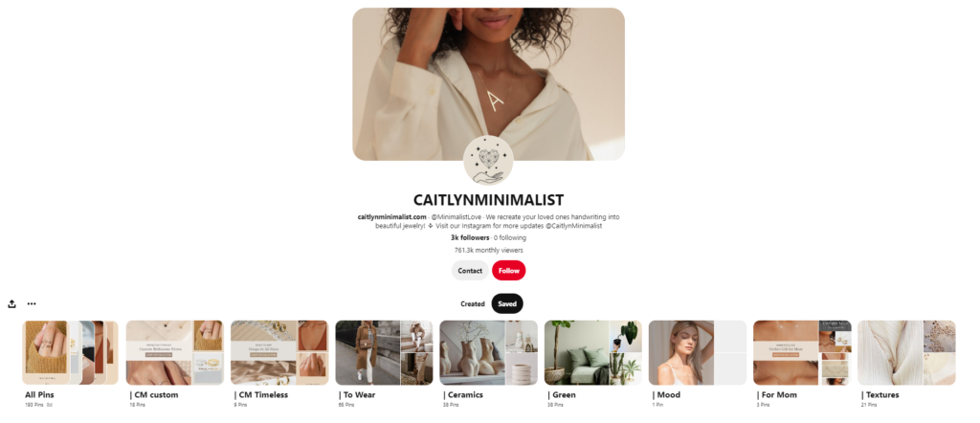The width and height of the screenshot is (980, 423).
Task: Open the For Mom board
Action: point(802,353)
